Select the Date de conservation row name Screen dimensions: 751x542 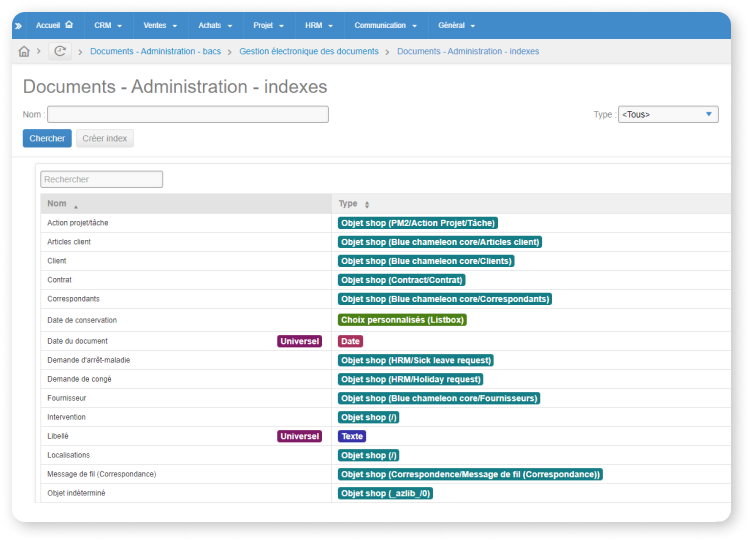pos(82,320)
